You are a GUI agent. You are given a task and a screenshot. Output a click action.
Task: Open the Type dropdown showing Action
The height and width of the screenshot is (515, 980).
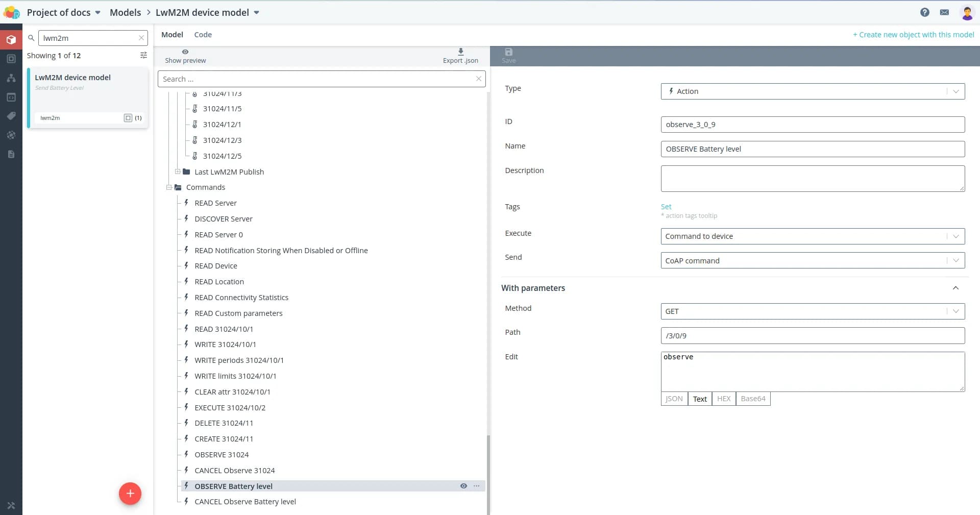click(812, 91)
